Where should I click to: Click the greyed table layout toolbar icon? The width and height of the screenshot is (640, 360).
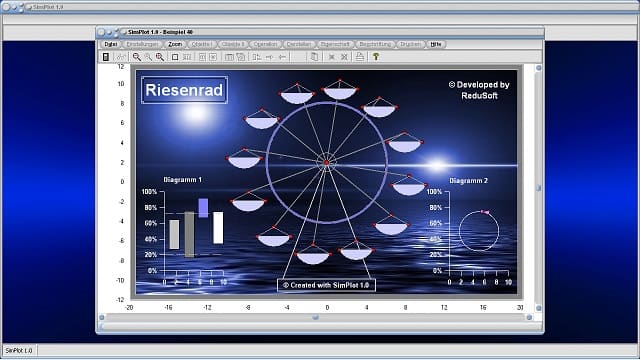[x=229, y=57]
